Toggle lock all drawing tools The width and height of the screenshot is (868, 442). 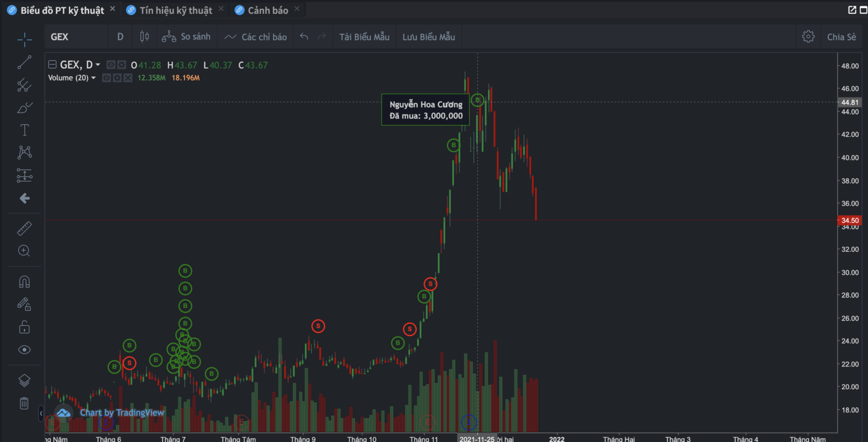(24, 327)
